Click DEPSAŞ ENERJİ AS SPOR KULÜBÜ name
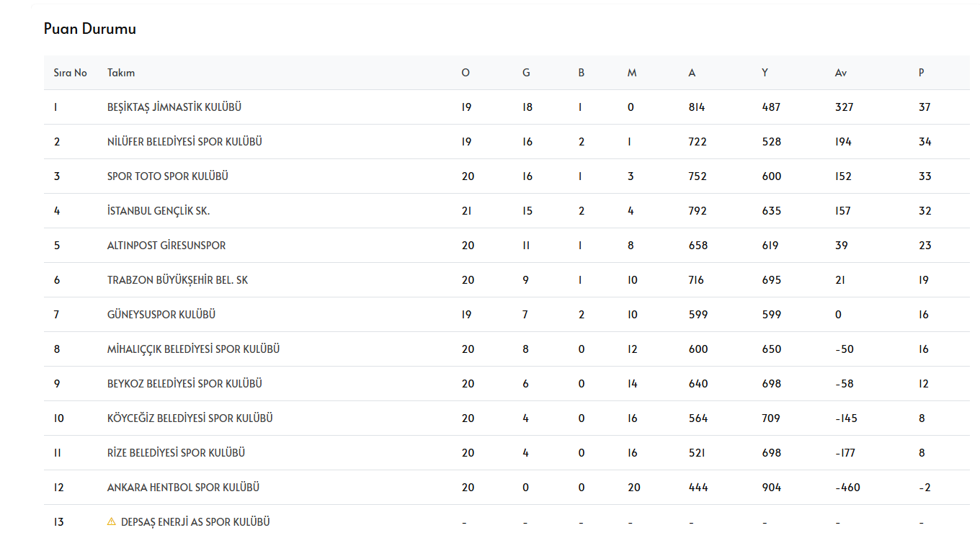Viewport: 980px width, 538px height. (195, 522)
